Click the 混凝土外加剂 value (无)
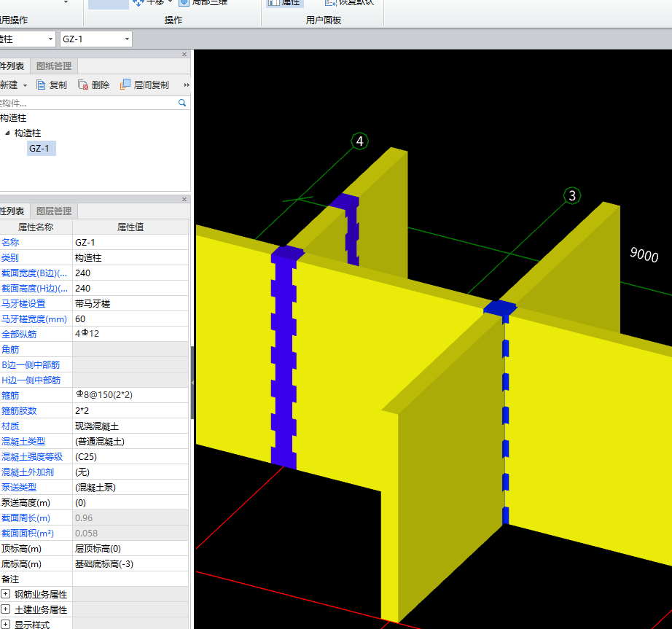Screen dimensions: 672x629 pos(130,472)
